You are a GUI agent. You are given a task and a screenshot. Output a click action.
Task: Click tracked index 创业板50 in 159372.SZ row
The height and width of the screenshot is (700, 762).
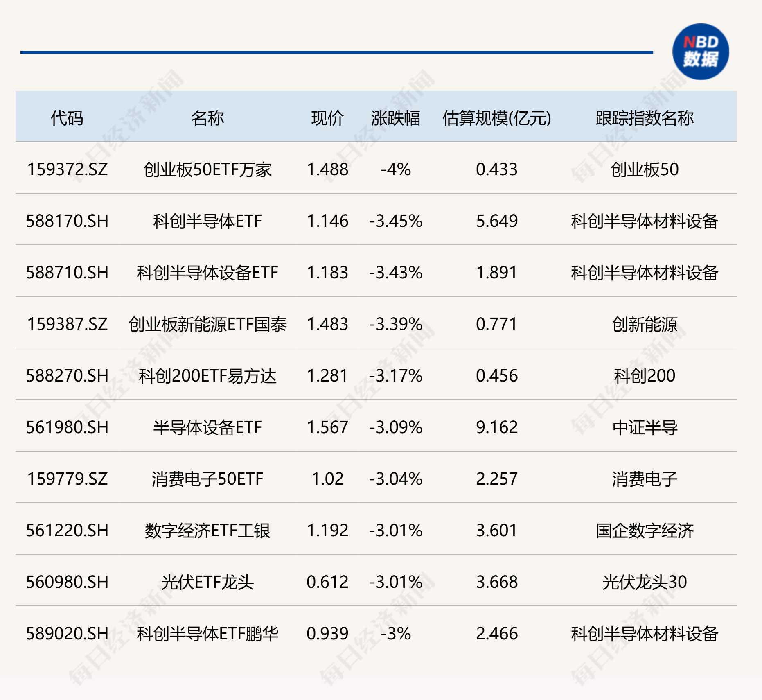(645, 169)
